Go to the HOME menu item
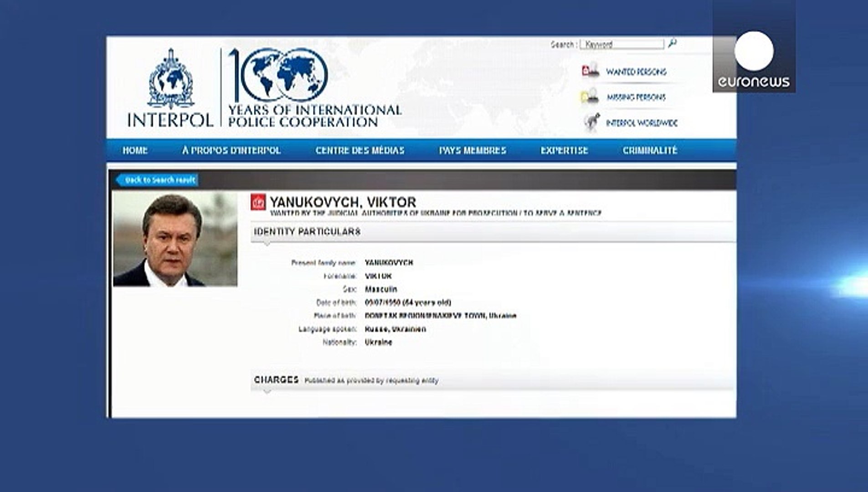Screen dimensions: 868x492 (135, 150)
